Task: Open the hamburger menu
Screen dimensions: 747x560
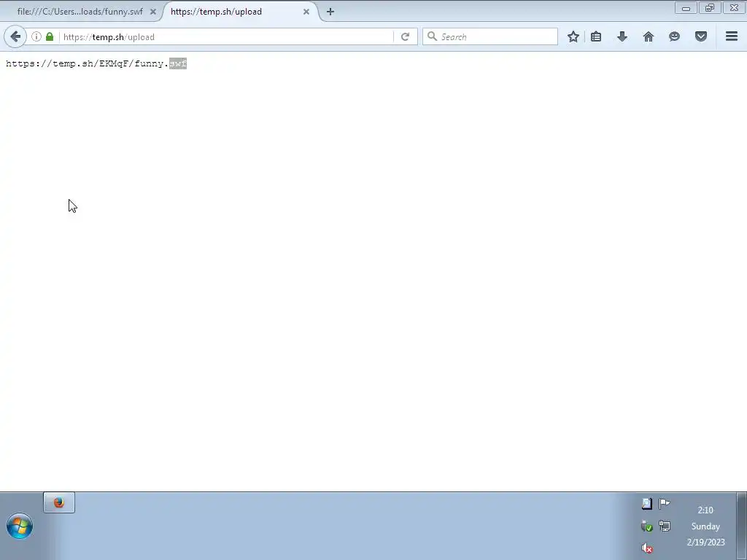Action: 732,36
